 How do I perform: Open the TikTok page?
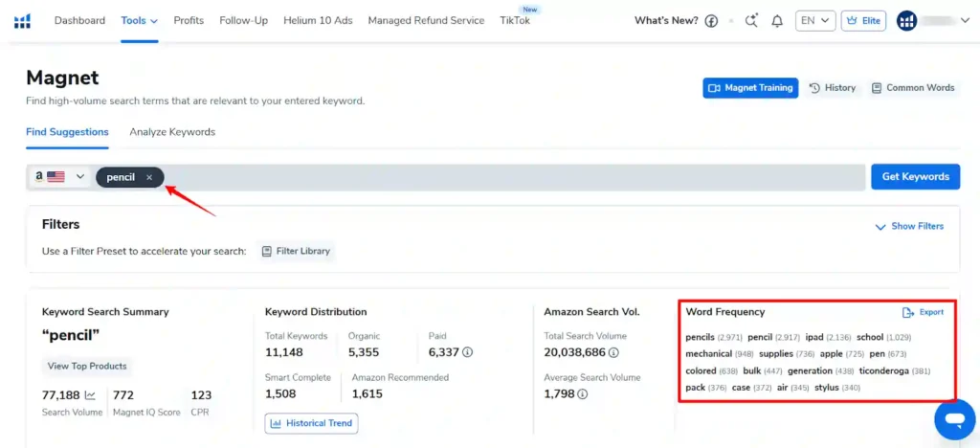[515, 21]
